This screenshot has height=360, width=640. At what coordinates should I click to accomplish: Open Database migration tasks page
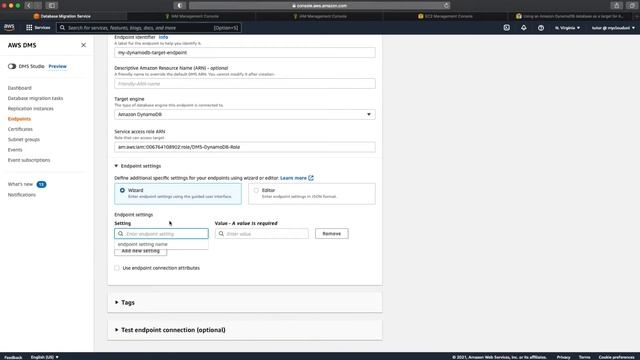pyautogui.click(x=36, y=98)
